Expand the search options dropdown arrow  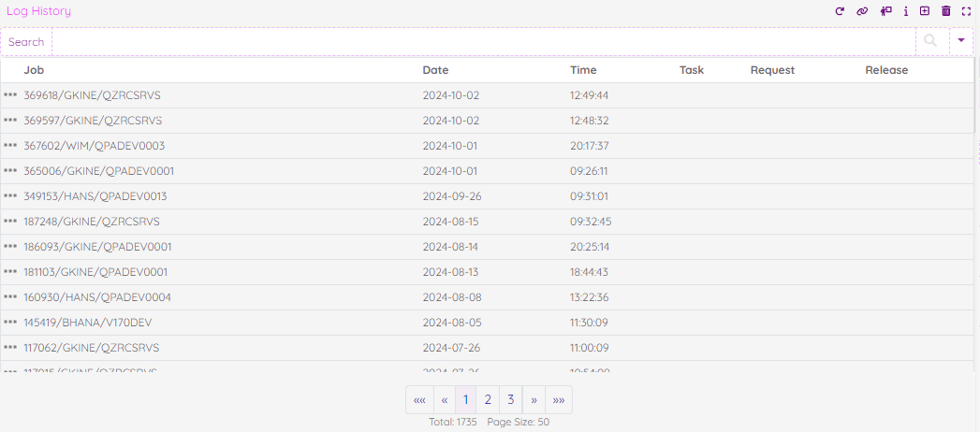click(x=960, y=41)
